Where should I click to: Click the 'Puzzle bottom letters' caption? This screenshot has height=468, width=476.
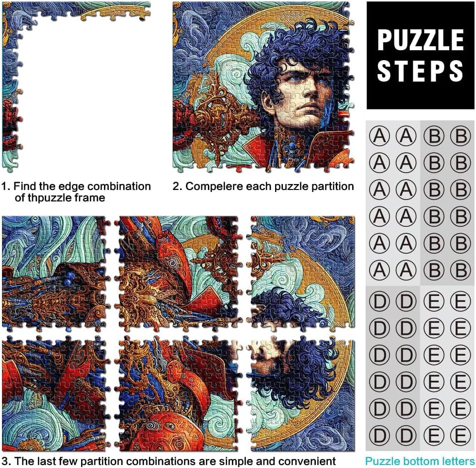pos(420,461)
